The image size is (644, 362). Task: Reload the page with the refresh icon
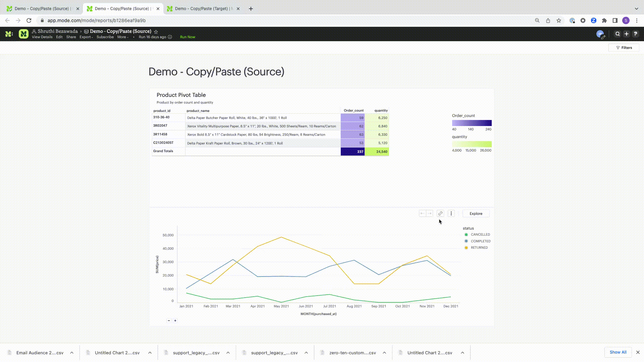(x=29, y=20)
